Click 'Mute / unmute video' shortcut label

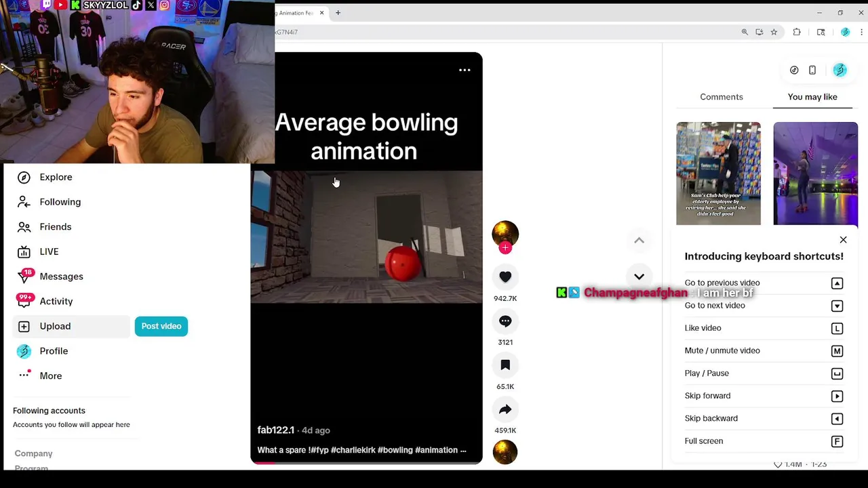722,350
